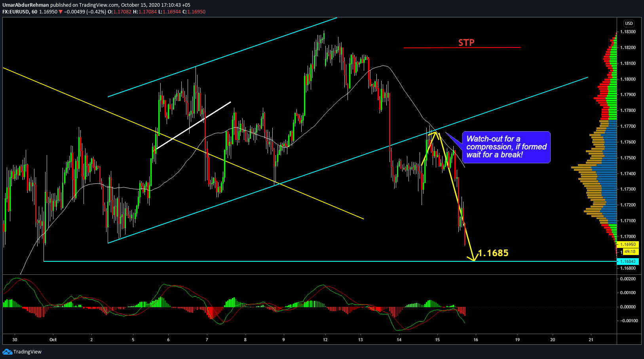Click the USD currency label button

pyautogui.click(x=629, y=23)
